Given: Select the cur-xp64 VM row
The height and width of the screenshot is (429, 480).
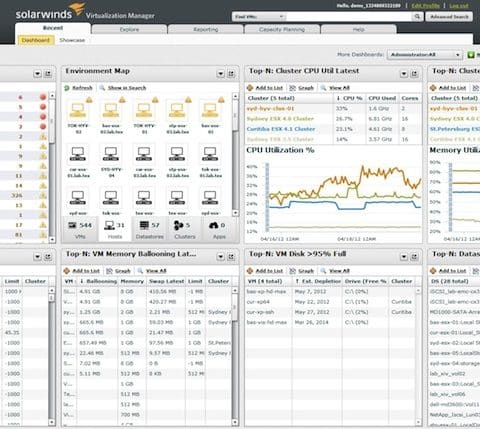Looking at the screenshot, I should [330, 302].
